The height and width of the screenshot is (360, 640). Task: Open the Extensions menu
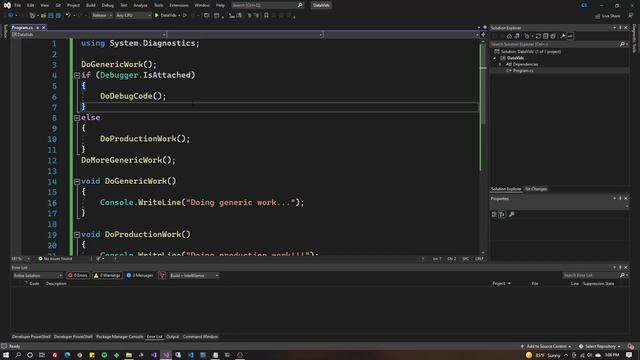point(179,5)
